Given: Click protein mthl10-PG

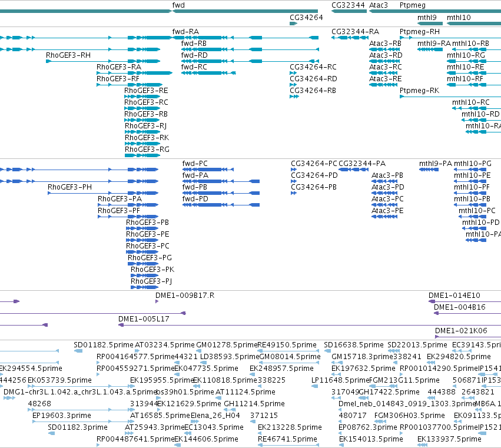Looking at the screenshot, I should click(470, 170).
